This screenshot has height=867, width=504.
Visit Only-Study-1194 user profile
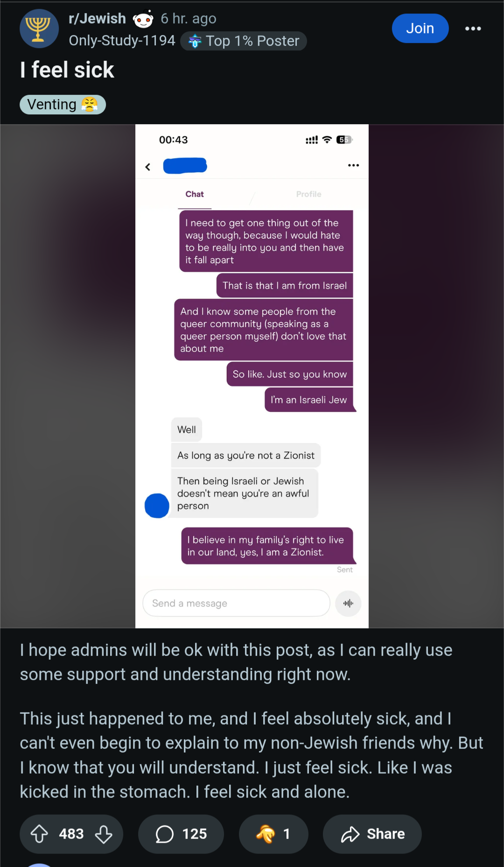(122, 41)
